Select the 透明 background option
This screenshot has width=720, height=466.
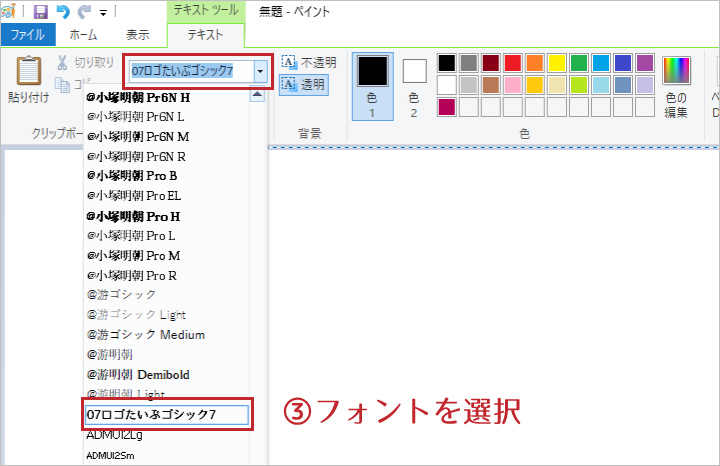[304, 85]
